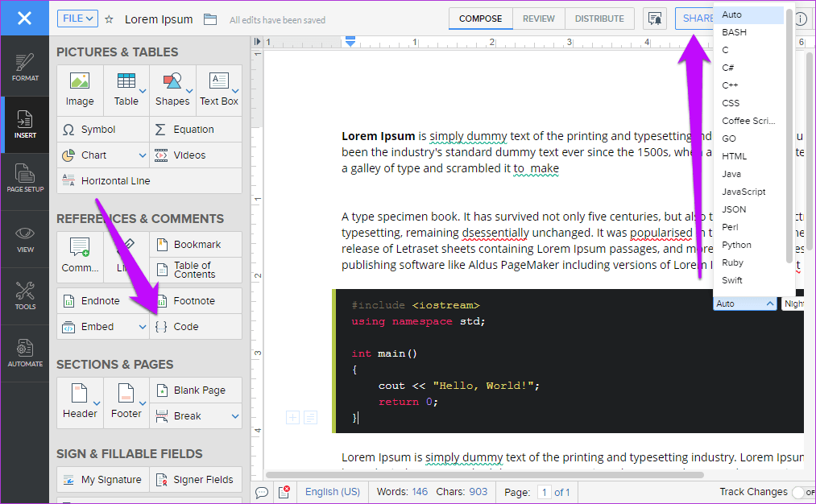Viewport: 816px width, 504px height.
Task: Insert an Equation
Action: click(x=196, y=129)
